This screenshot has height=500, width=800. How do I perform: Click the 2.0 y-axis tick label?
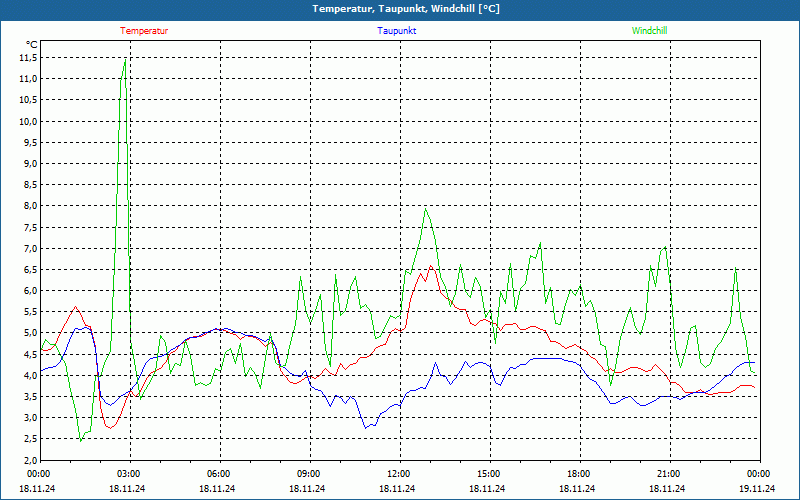coord(30,460)
